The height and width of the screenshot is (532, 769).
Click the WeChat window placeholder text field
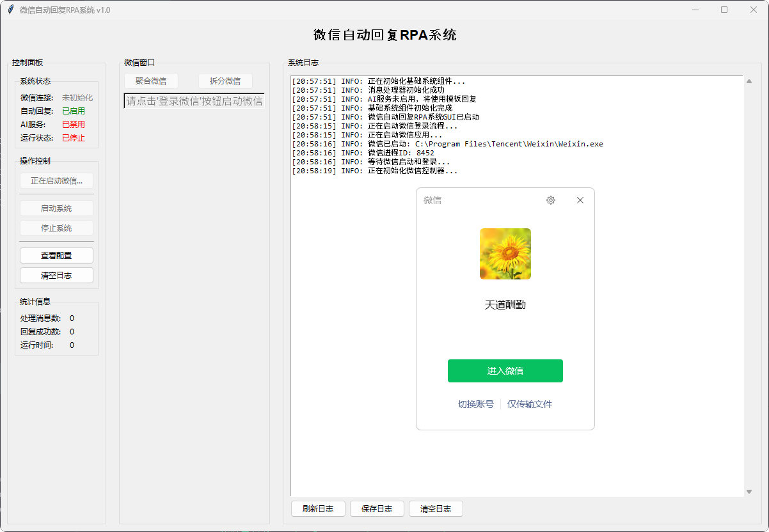[x=194, y=101]
